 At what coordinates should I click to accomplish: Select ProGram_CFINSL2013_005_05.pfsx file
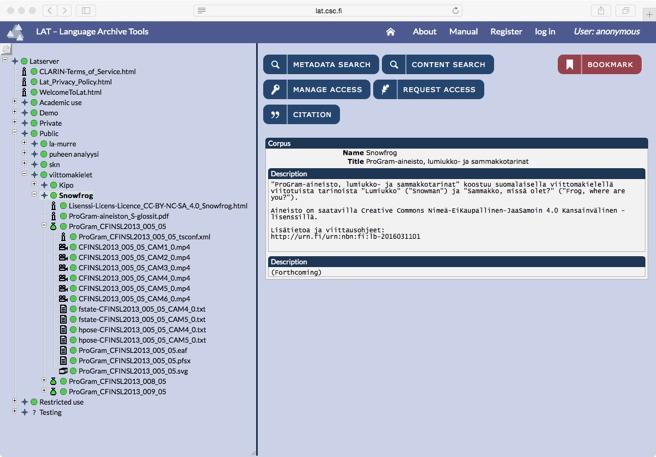click(134, 361)
